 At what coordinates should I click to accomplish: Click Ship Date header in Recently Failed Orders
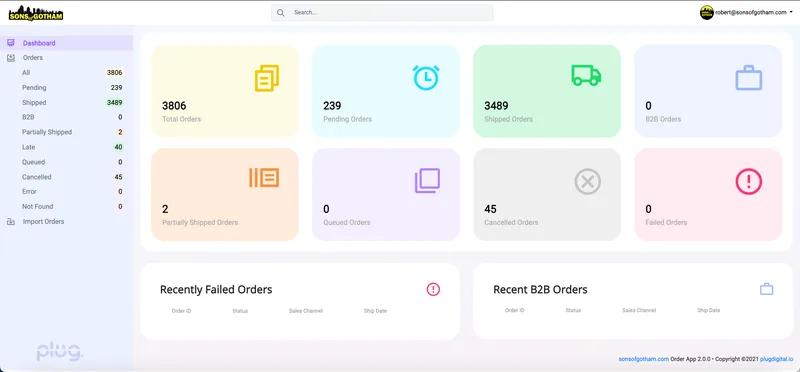[375, 311]
